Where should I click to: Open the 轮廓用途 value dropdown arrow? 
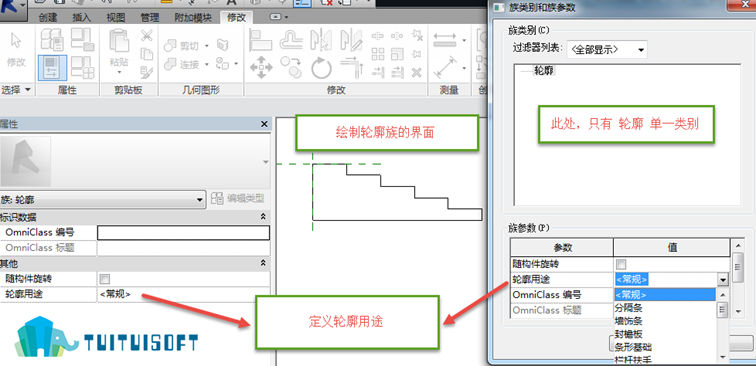point(722,279)
